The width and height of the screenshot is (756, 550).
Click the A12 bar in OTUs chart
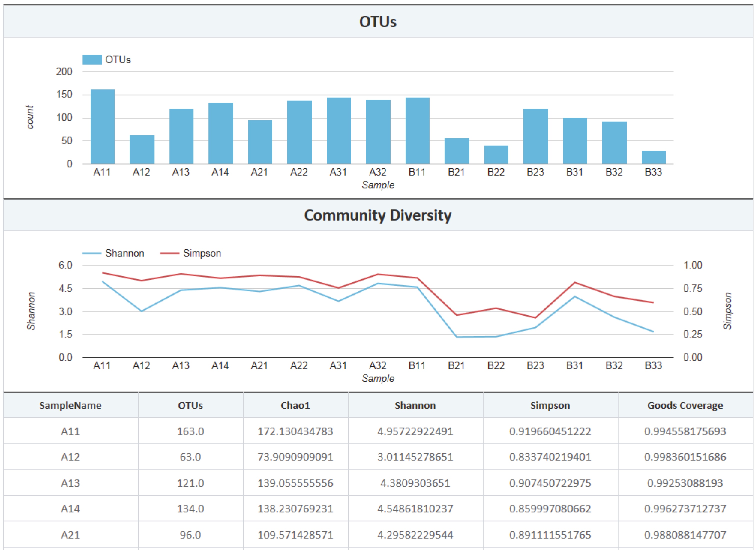142,149
